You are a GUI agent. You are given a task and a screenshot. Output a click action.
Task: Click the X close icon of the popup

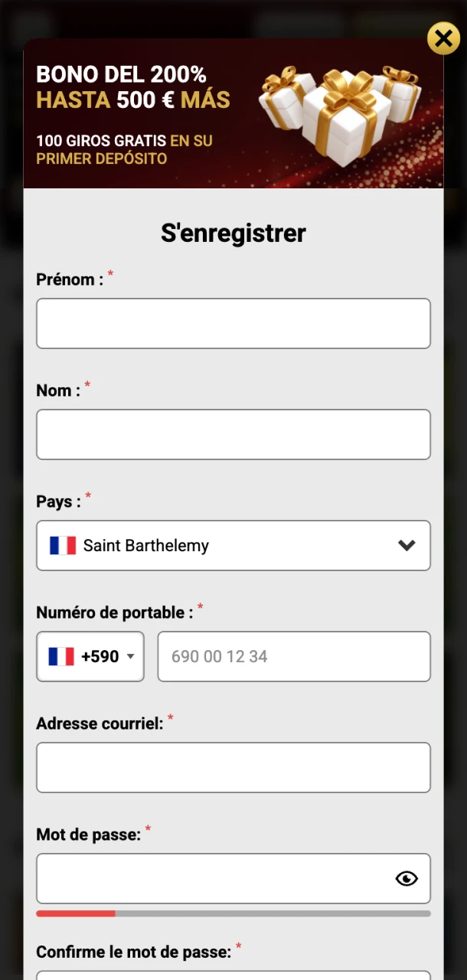click(443, 38)
